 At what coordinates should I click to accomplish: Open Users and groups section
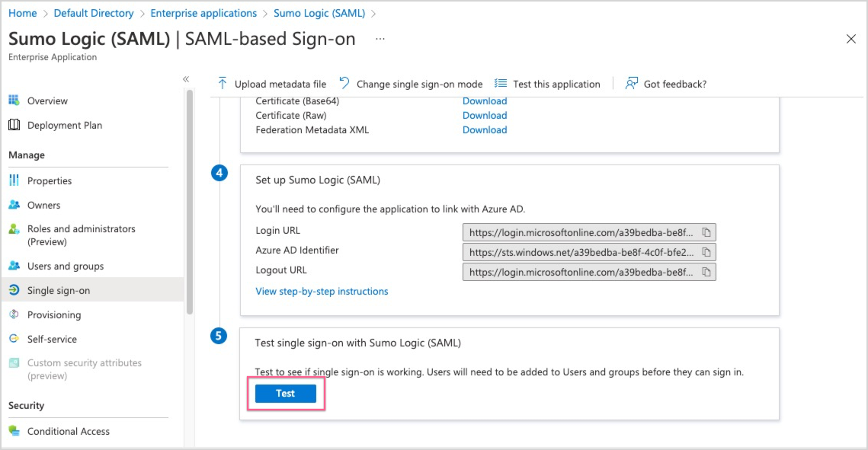(65, 266)
